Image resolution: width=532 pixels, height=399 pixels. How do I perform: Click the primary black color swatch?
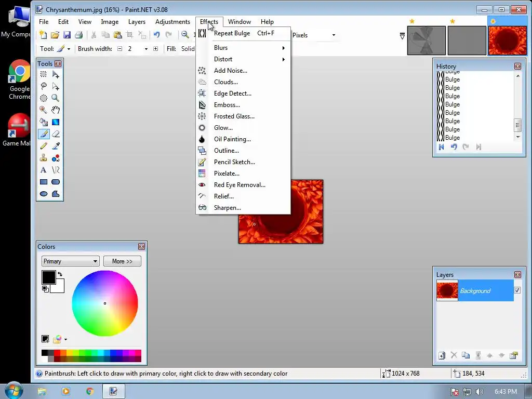48,277
